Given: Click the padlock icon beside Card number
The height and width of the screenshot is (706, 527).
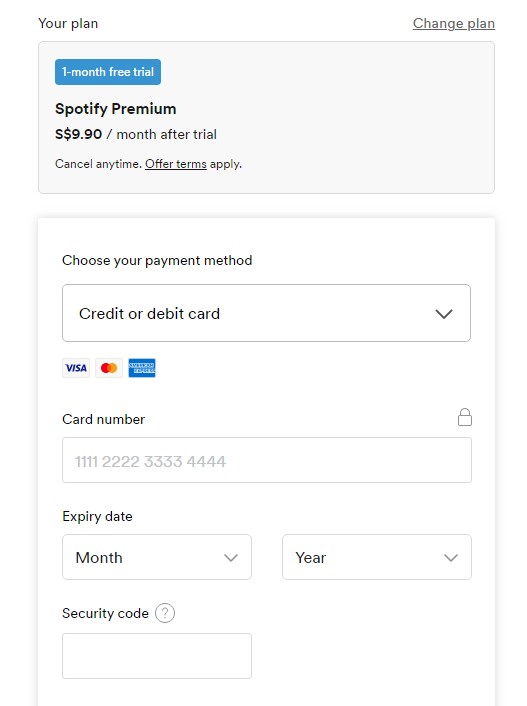Looking at the screenshot, I should tap(465, 417).
